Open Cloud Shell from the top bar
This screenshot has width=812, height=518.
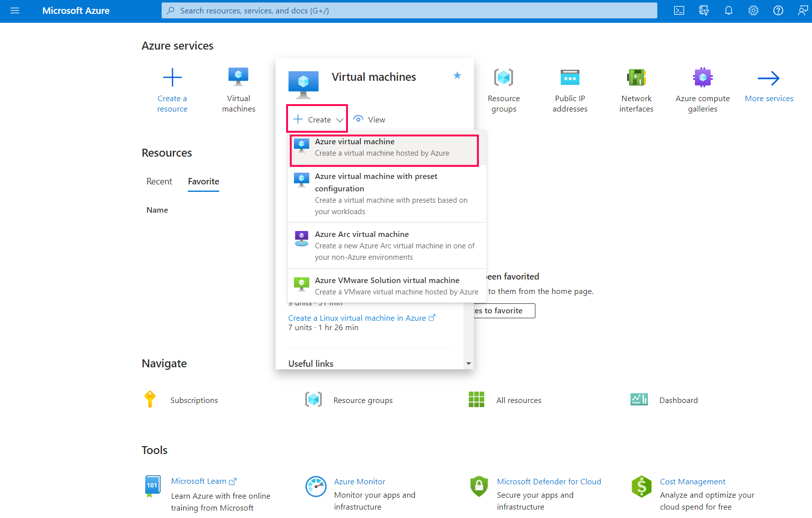pos(679,10)
